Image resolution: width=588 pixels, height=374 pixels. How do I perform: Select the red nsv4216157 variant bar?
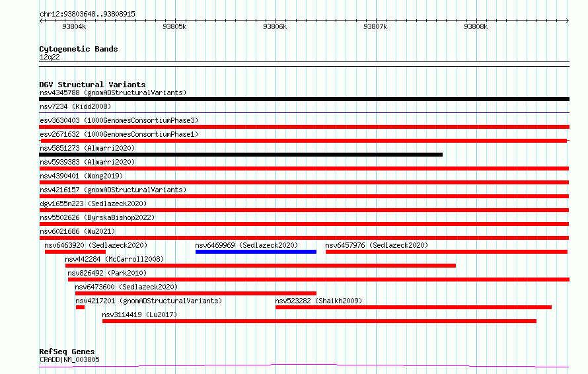pos(304,196)
